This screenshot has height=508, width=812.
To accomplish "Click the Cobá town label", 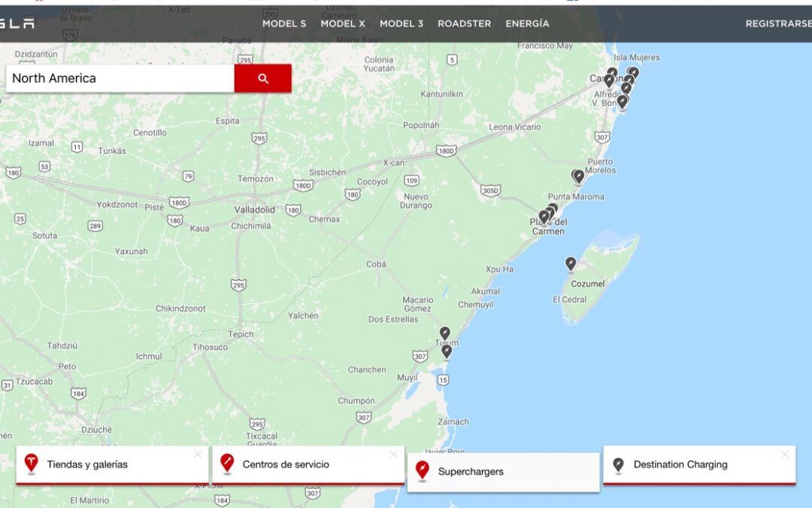I will 376,264.
